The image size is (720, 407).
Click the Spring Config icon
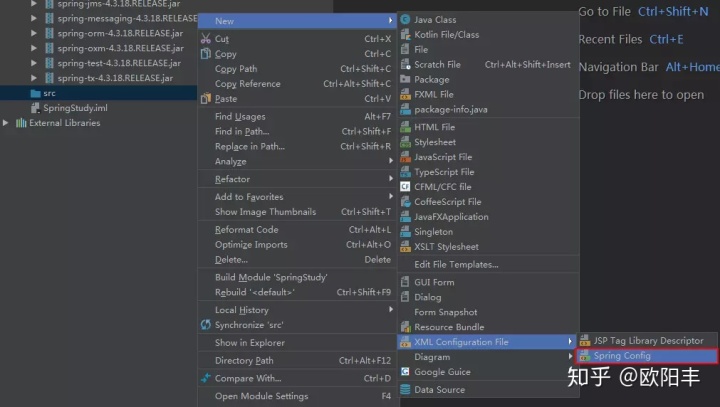(x=585, y=356)
